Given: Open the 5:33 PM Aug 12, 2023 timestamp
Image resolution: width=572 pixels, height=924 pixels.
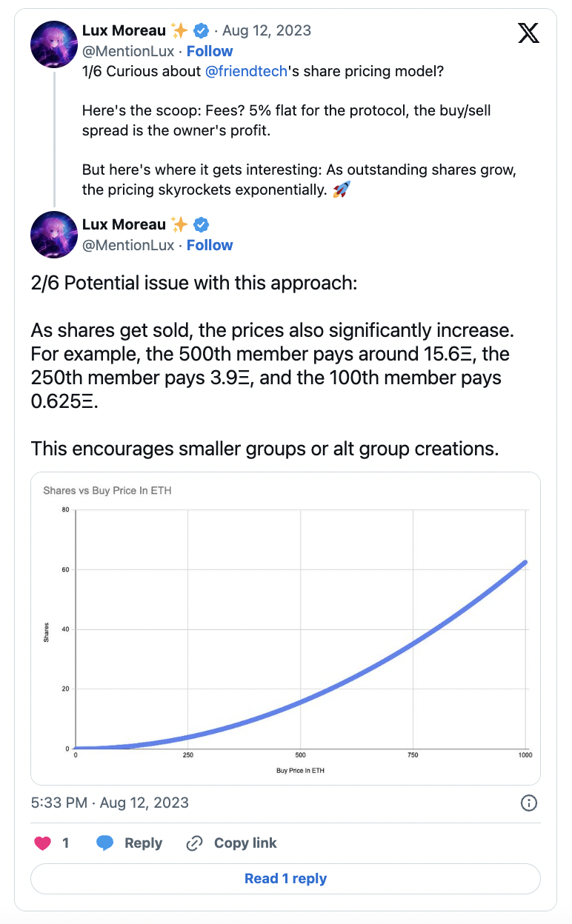Looking at the screenshot, I should (x=110, y=803).
